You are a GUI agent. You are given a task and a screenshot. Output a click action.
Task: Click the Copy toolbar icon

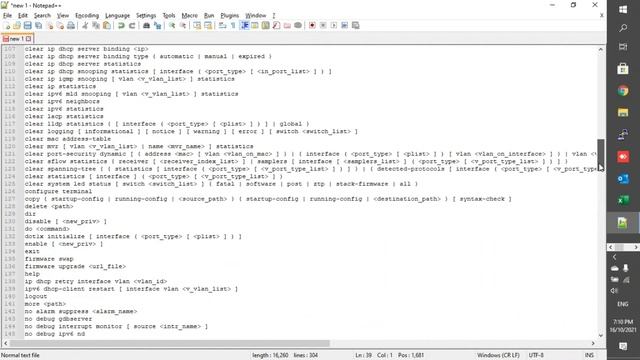click(96, 25)
